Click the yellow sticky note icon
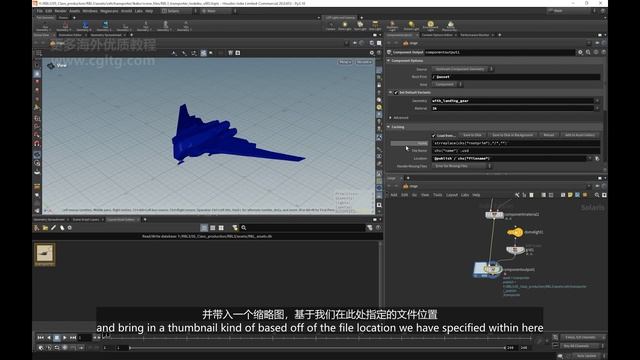640x360 pixels. tap(570, 195)
